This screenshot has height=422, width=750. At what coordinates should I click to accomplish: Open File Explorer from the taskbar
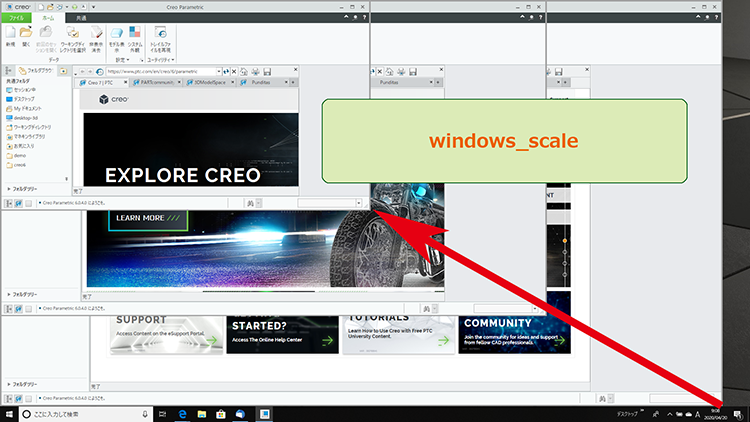(202, 414)
